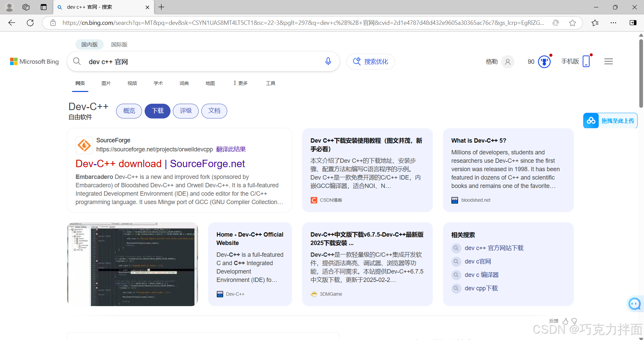This screenshot has height=340, width=644.
Task: Expand the 更多 menu
Action: [x=241, y=83]
